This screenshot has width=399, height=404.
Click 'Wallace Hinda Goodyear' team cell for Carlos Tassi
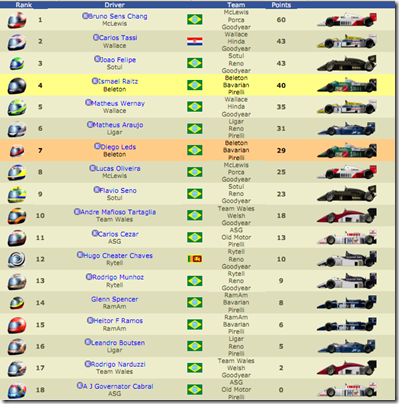pyautogui.click(x=236, y=42)
